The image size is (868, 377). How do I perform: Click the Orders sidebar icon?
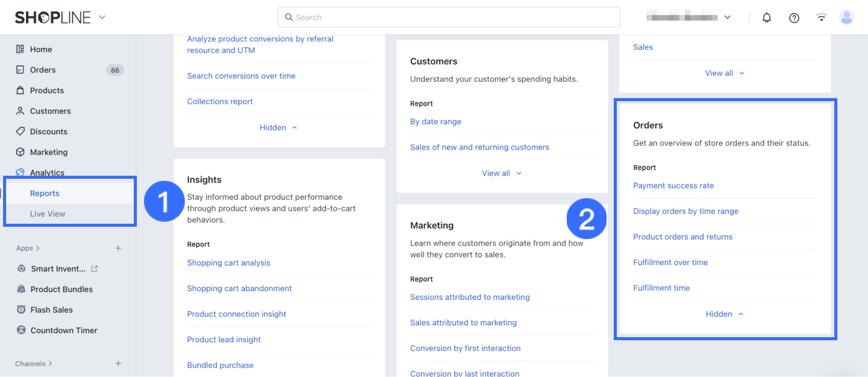pos(20,70)
